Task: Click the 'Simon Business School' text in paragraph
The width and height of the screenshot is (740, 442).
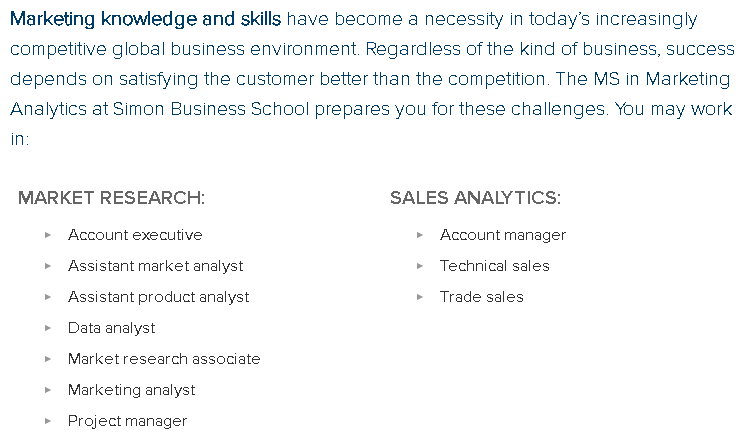Action: tap(211, 109)
